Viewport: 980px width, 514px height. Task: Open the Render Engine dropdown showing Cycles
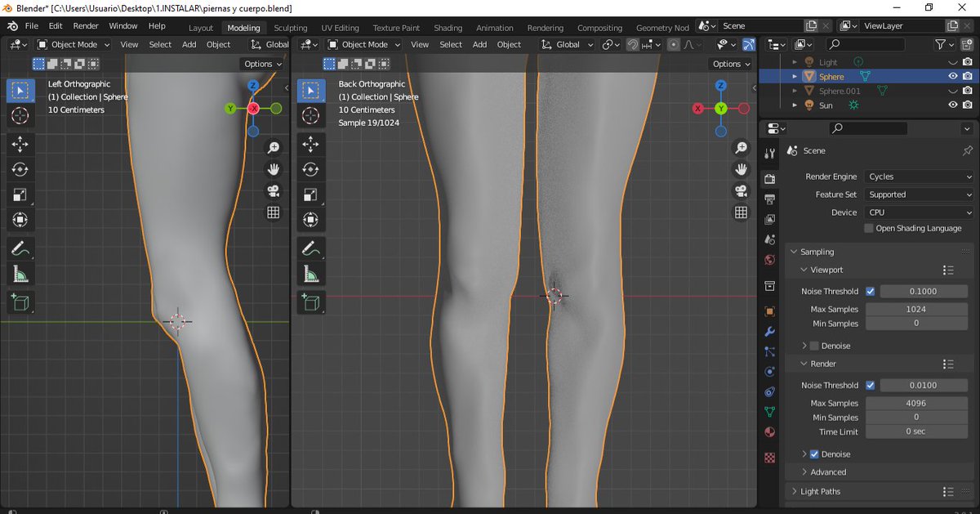pos(920,177)
